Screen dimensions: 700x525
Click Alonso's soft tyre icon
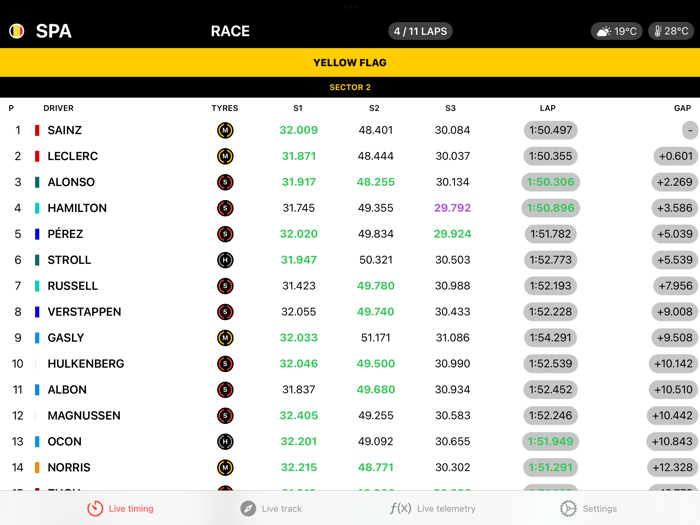click(225, 182)
